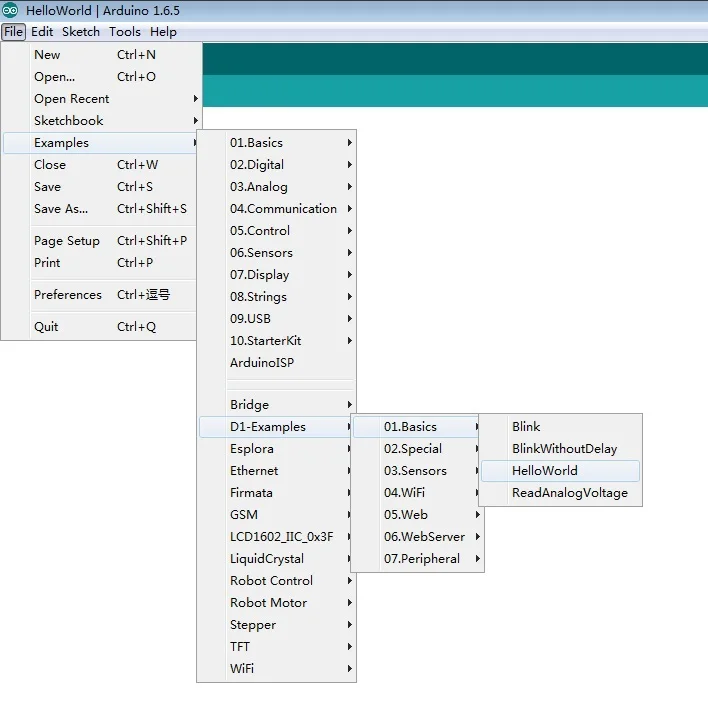Expand the Bridge library examples

click(x=277, y=404)
